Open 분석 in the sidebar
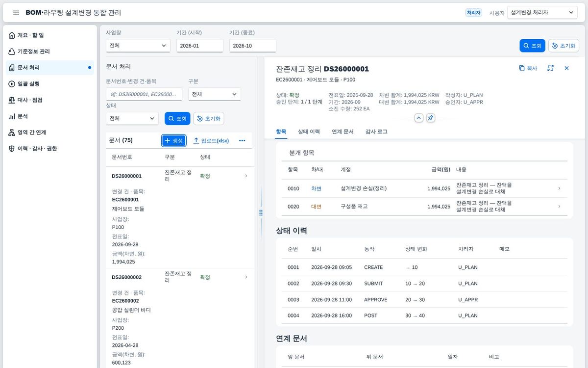 click(49, 116)
